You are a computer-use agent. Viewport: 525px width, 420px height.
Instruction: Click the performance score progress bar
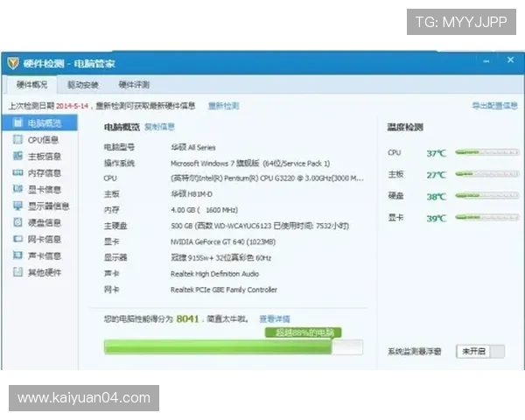(x=234, y=347)
